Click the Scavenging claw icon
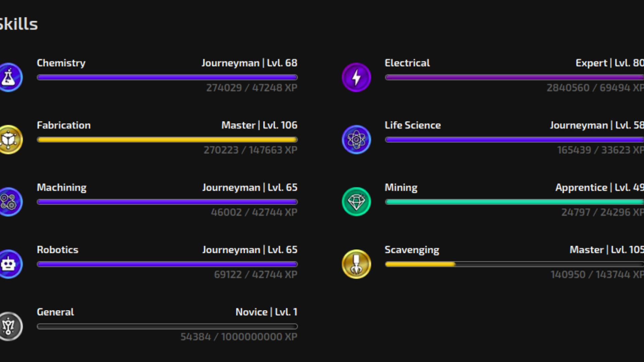Viewport: 644px width, 362px height. click(x=356, y=264)
